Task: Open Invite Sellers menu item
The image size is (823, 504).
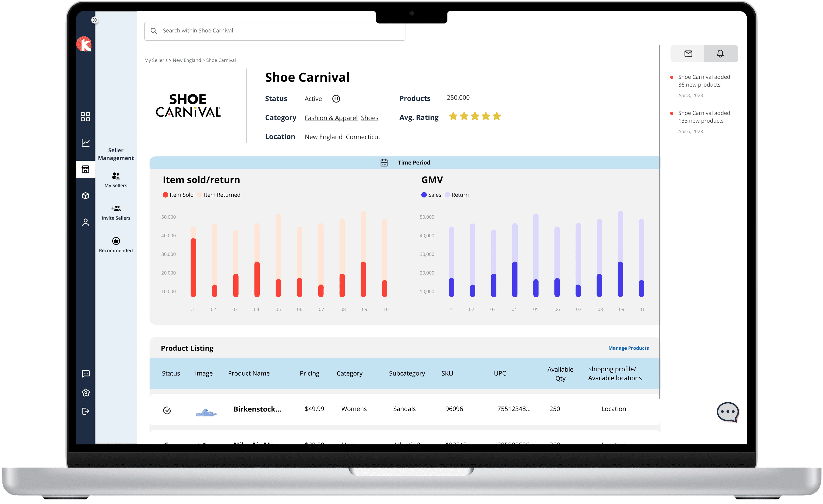Action: point(116,212)
